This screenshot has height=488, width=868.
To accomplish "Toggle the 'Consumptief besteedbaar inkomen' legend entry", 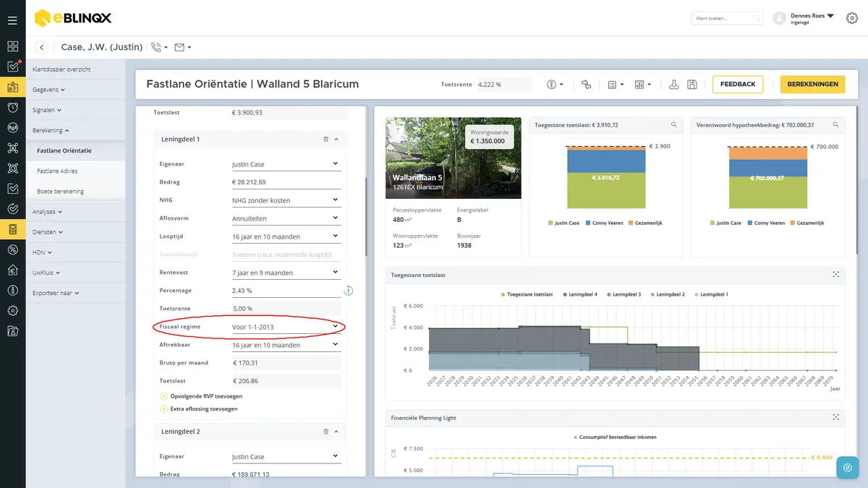I will pos(615,437).
